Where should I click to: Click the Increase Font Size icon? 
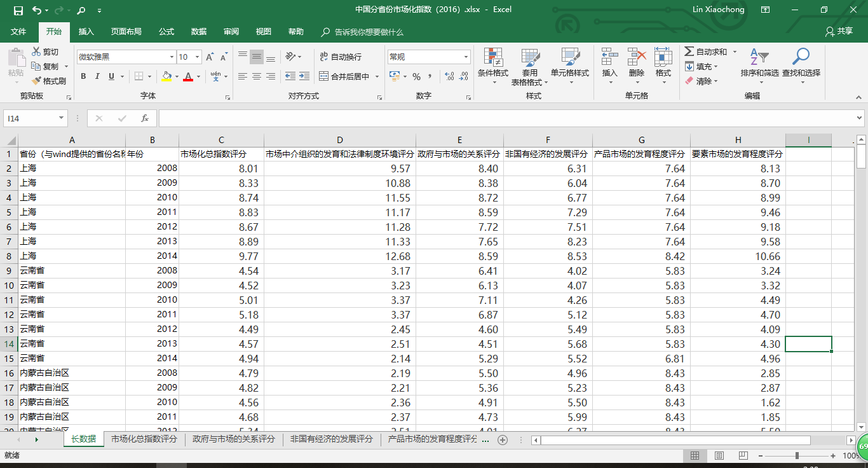tap(210, 57)
